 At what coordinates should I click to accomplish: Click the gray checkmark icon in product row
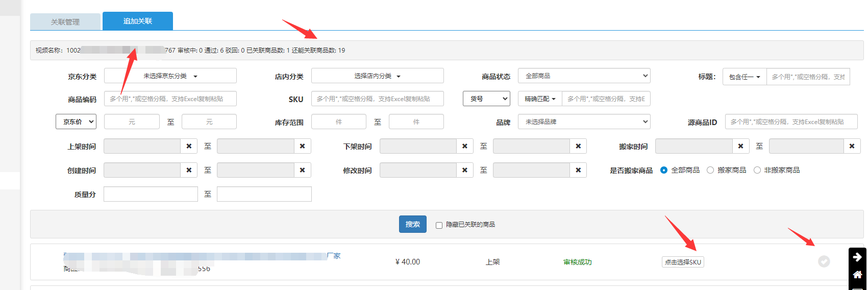[x=824, y=262]
